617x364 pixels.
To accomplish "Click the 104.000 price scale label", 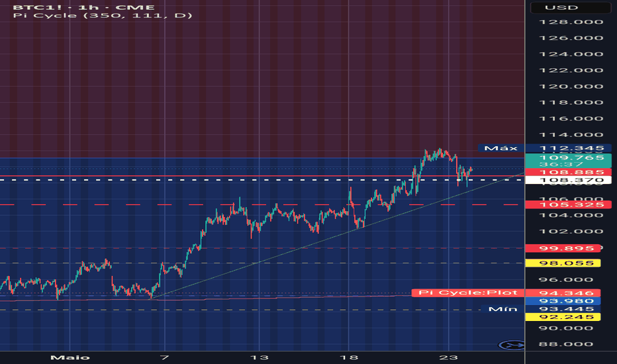I will pyautogui.click(x=571, y=215).
